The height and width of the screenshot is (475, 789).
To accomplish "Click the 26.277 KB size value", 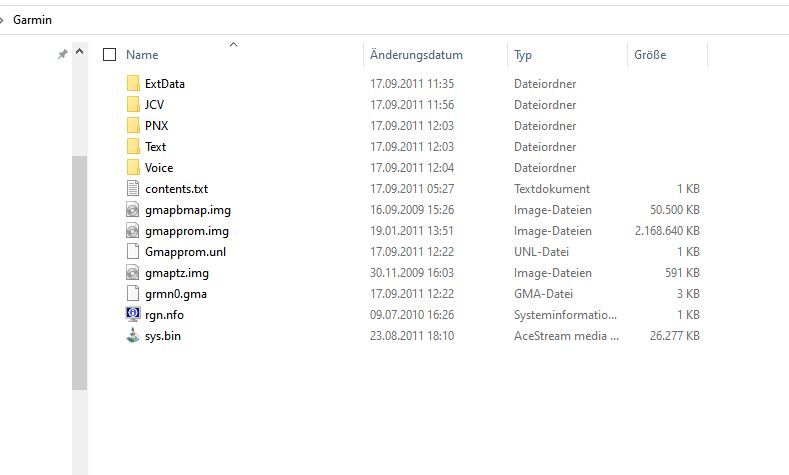I will (x=675, y=336).
